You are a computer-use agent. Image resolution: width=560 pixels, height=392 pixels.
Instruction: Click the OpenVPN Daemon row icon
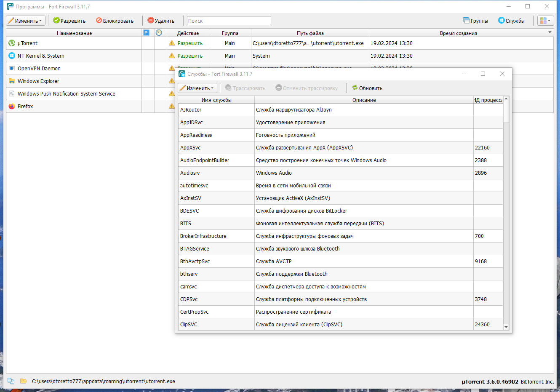click(x=12, y=68)
